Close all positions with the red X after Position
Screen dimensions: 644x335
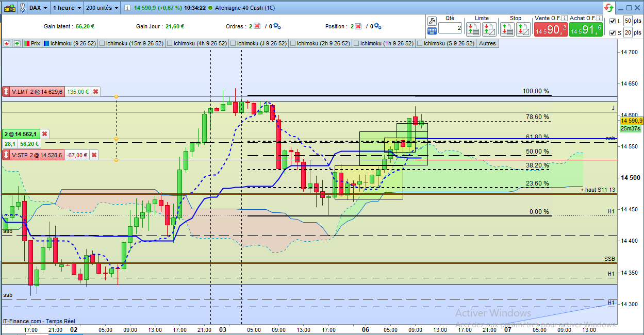358,26
